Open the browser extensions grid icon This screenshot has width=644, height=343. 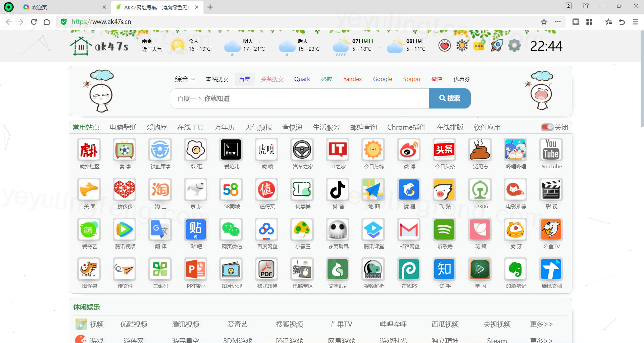point(589,22)
